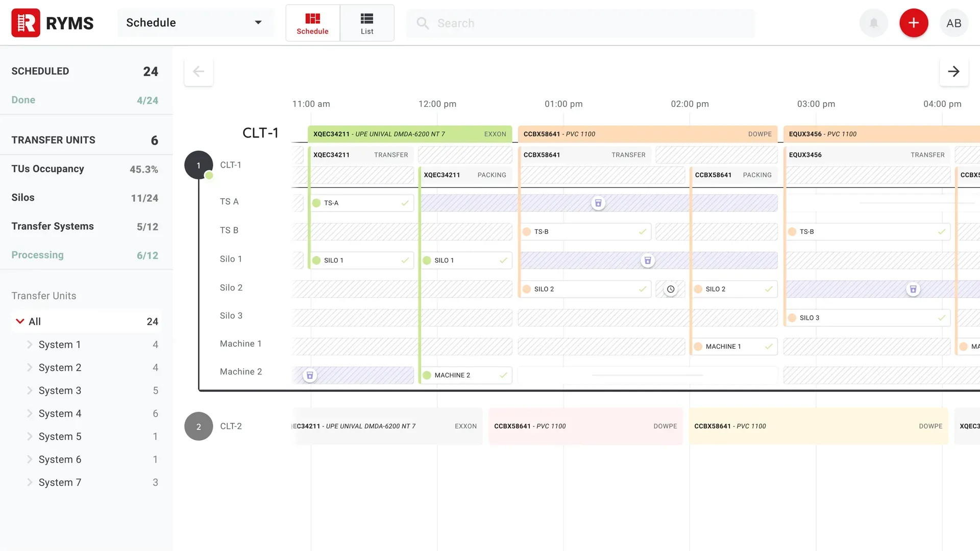Click the red plus icon to add entry
The width and height of the screenshot is (980, 551).
click(914, 23)
